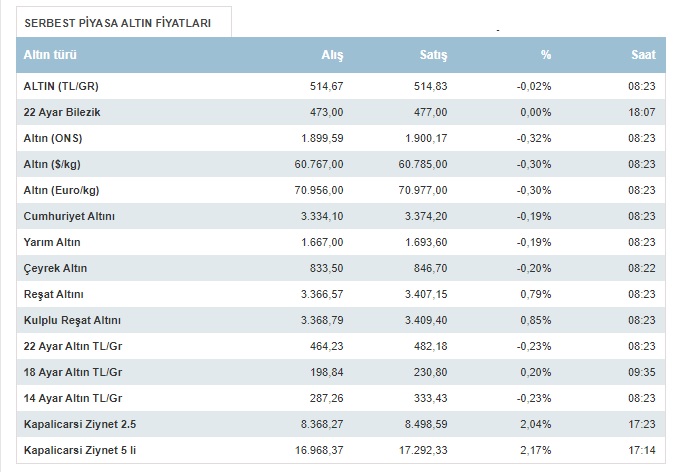Open Çeyrek Altın price details

pos(55,268)
